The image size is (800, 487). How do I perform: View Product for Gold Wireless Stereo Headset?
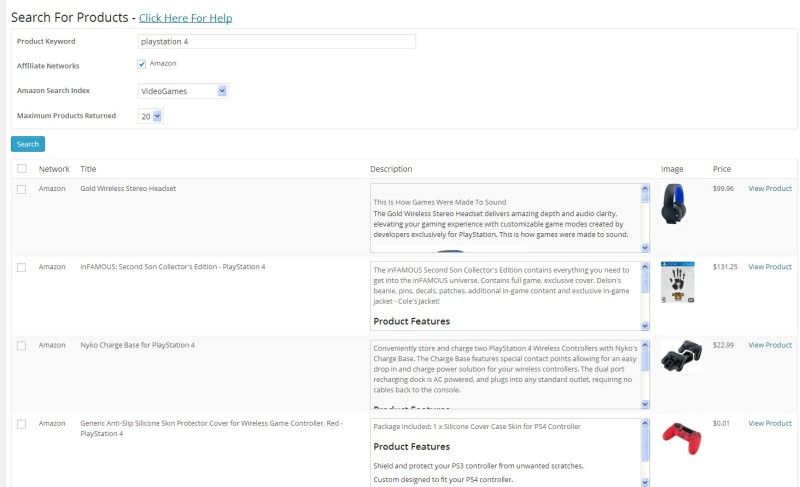tap(770, 188)
